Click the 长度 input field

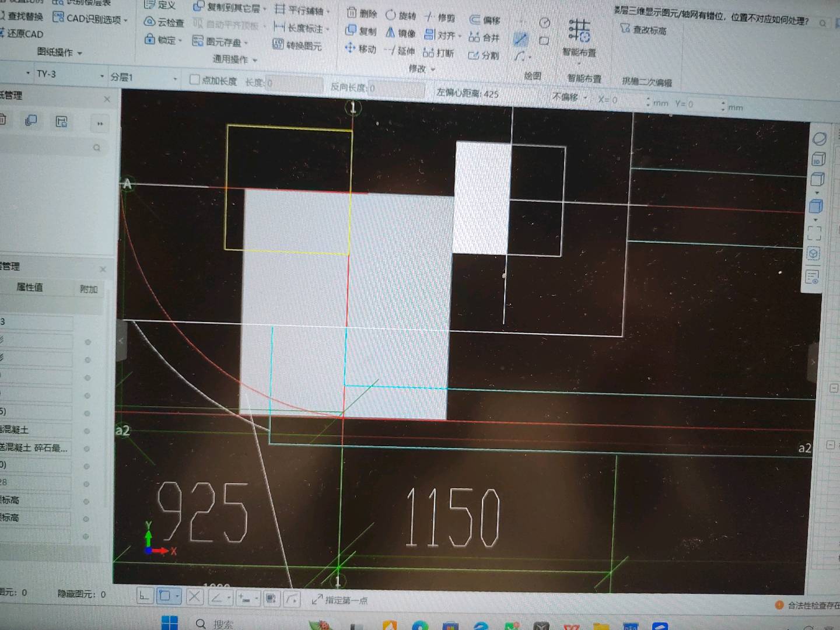pos(294,83)
